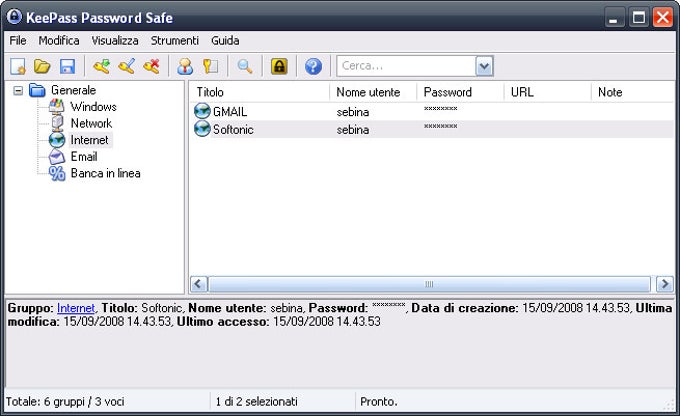Screen dimensions: 680x416
Task: Select the Email group label
Action: point(84,157)
